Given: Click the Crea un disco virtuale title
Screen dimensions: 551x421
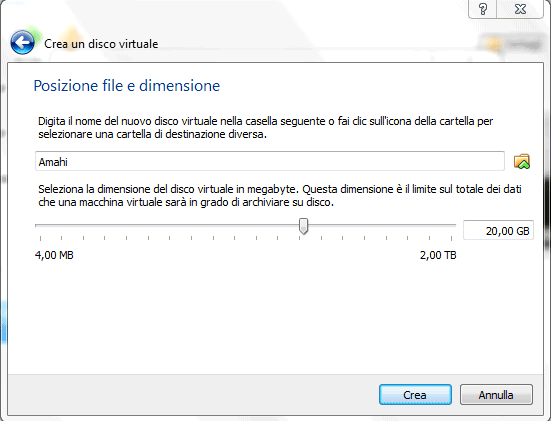Looking at the screenshot, I should pyautogui.click(x=101, y=44).
